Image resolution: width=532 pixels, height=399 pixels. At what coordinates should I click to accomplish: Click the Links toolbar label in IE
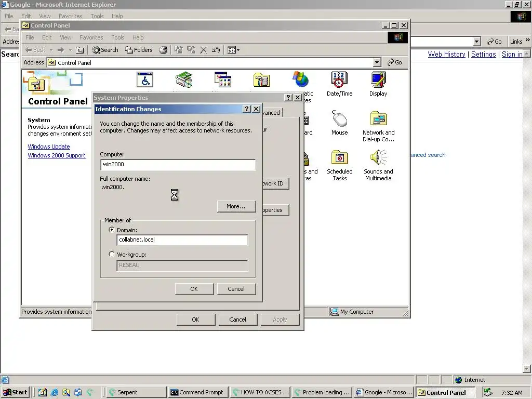(516, 42)
